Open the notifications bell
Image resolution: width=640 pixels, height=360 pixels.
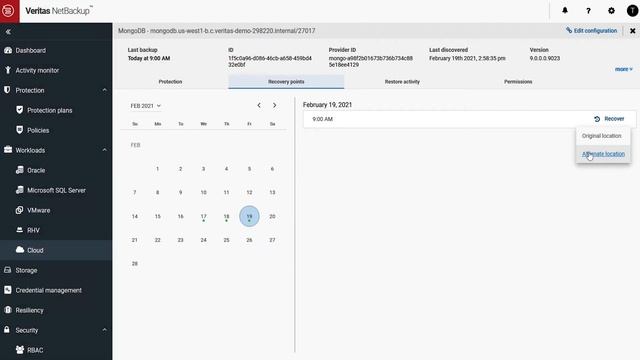point(565,11)
